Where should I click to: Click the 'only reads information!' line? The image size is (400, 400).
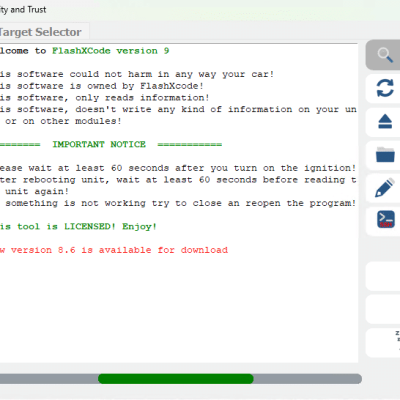coord(105,98)
